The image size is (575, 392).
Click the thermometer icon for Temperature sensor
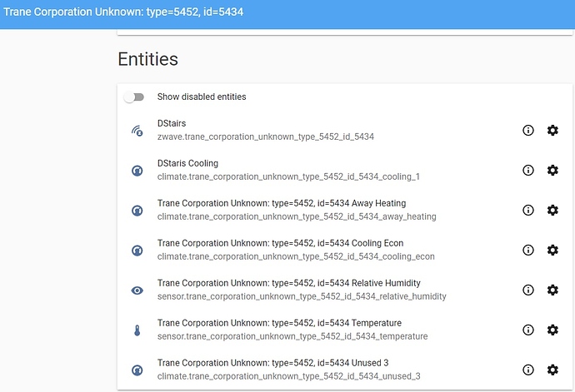137,330
